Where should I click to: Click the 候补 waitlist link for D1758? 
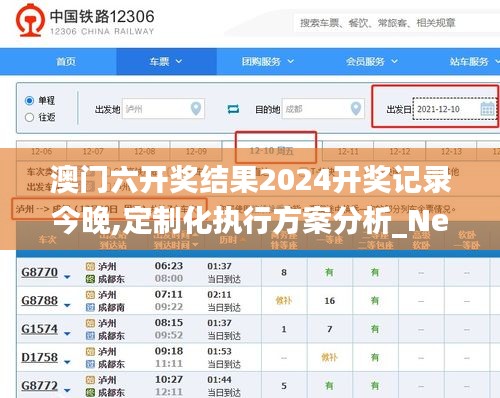click(329, 357)
